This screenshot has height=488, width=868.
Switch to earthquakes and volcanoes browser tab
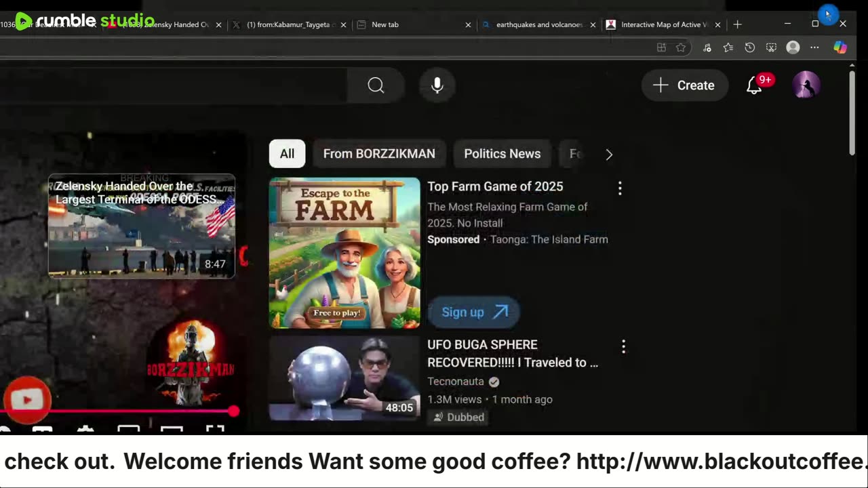tap(538, 24)
